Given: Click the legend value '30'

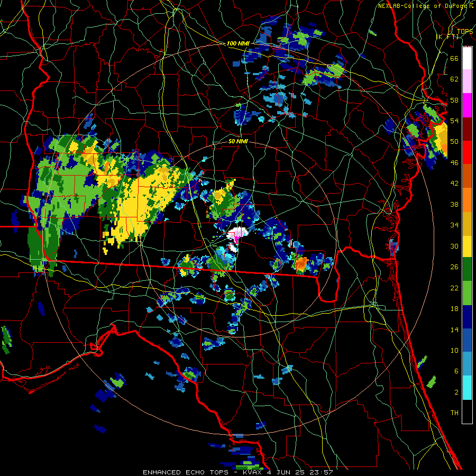Looking at the screenshot, I should [x=454, y=246].
